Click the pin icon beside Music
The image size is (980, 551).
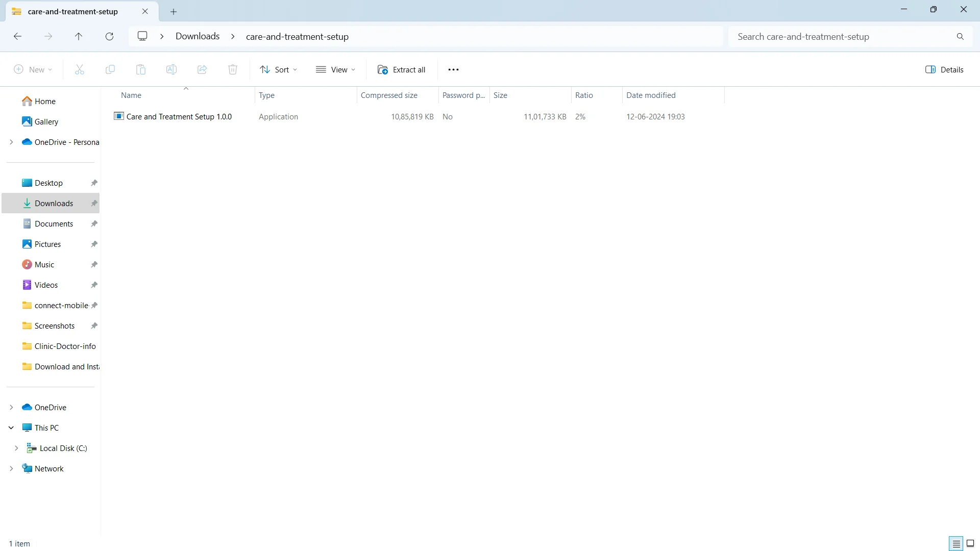coord(94,265)
